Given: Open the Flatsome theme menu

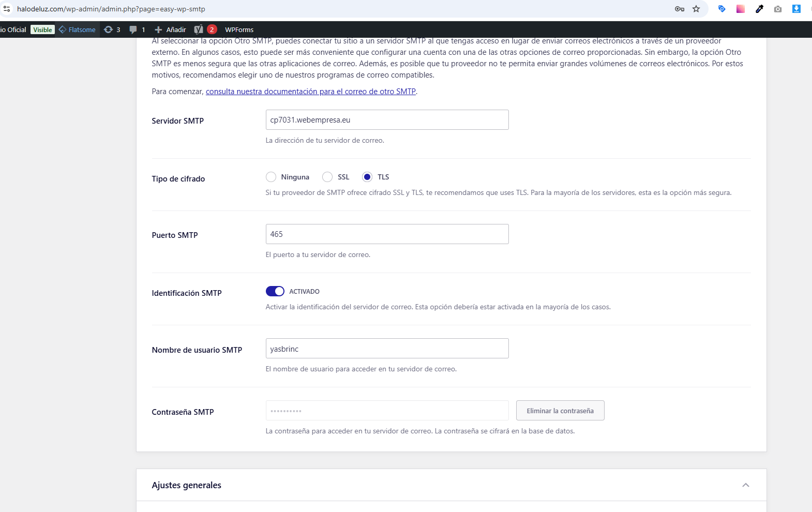Looking at the screenshot, I should click(77, 29).
